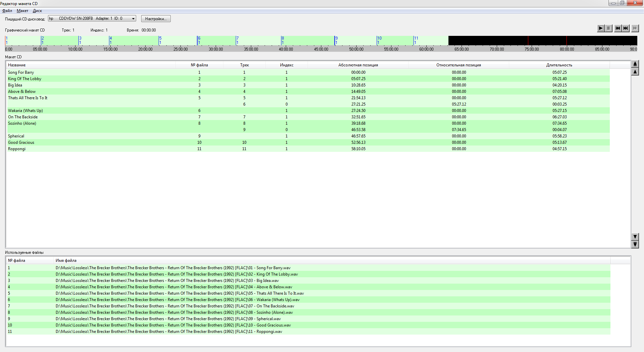Open the Макет menu
The image size is (644, 352).
(22, 11)
